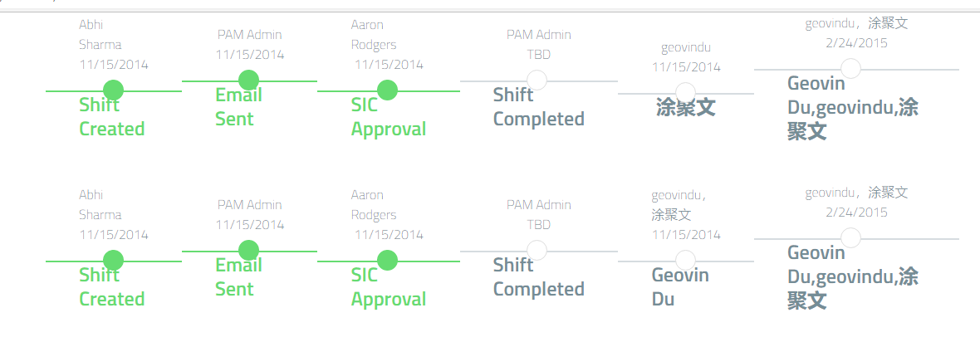Click the Shift Completed label in top row
This screenshot has width=980, height=342.
(x=538, y=107)
